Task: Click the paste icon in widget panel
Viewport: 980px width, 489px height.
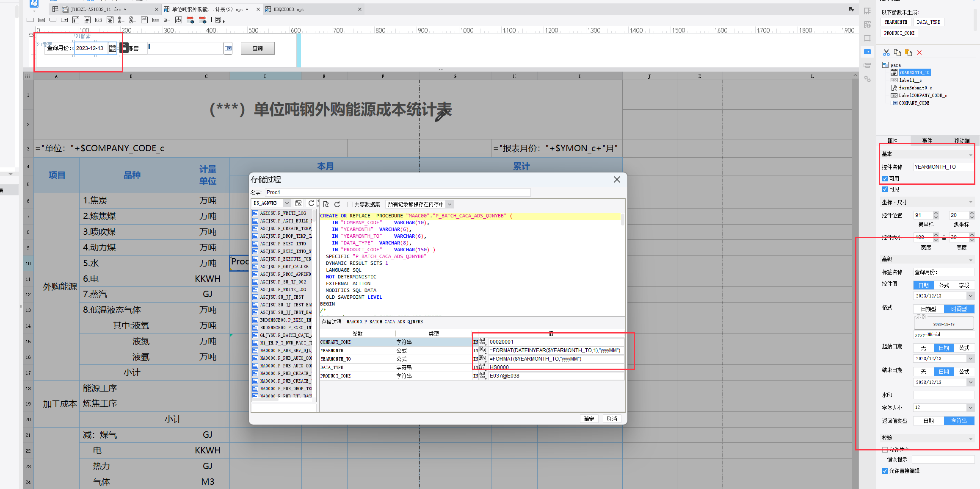Action: [908, 53]
